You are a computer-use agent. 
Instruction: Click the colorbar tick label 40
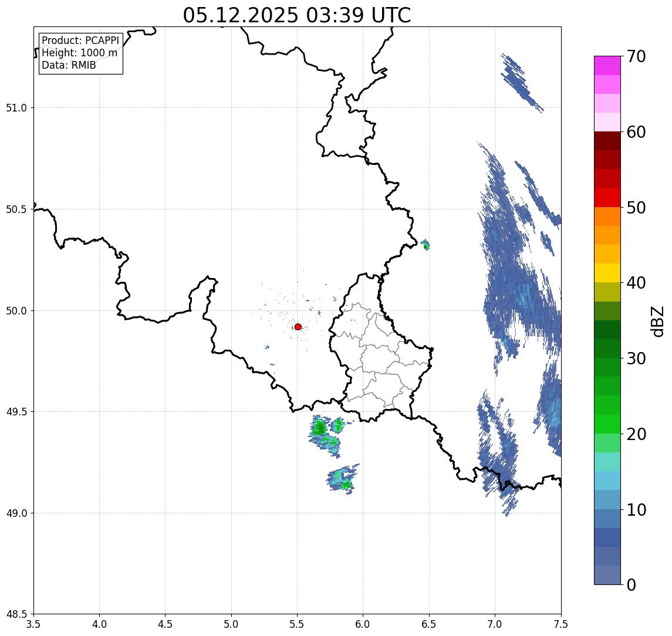click(636, 283)
